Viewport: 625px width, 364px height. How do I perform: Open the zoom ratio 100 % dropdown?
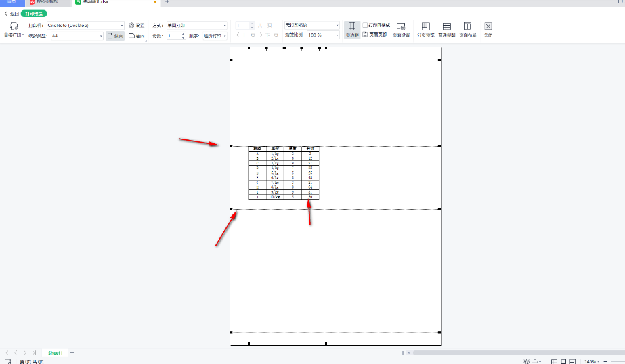[323, 35]
